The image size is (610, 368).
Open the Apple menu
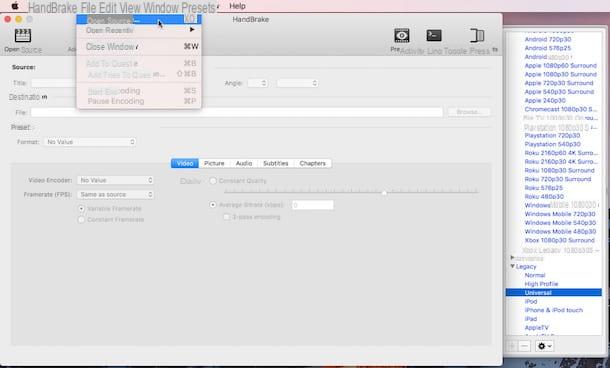[x=15, y=6]
